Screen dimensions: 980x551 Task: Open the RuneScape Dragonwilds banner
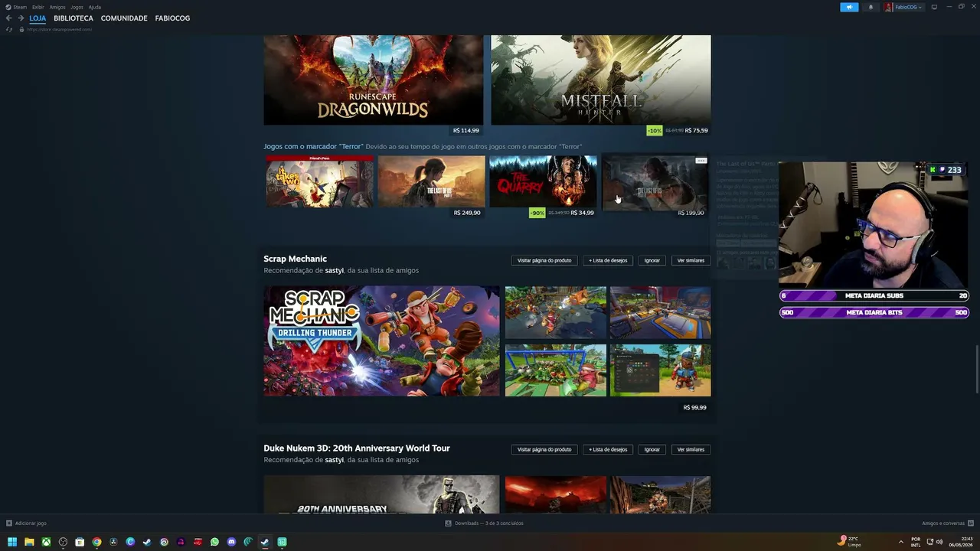click(x=374, y=80)
